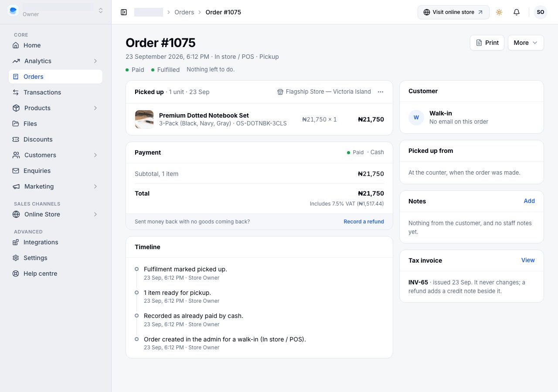The height and width of the screenshot is (392, 558).
Task: Click the Discounts ticket icon
Action: point(16,139)
